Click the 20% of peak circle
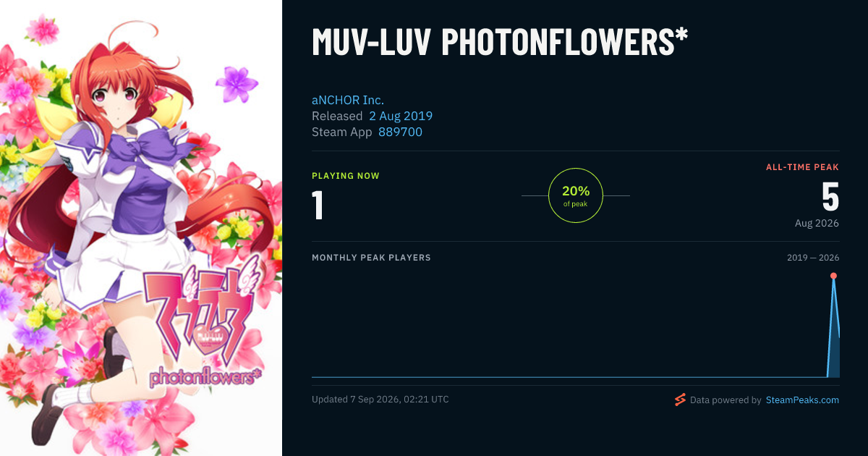 click(x=576, y=195)
